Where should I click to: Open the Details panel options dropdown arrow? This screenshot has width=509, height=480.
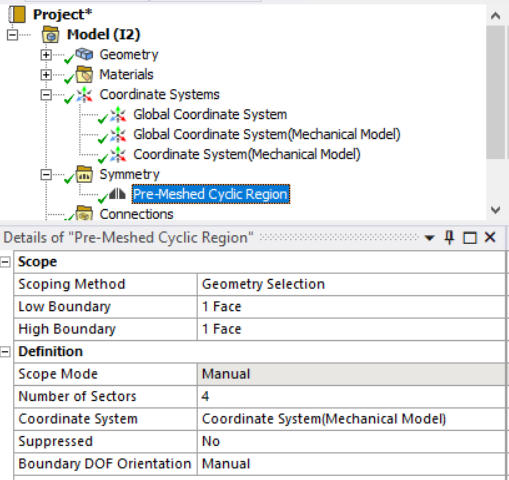click(429, 238)
